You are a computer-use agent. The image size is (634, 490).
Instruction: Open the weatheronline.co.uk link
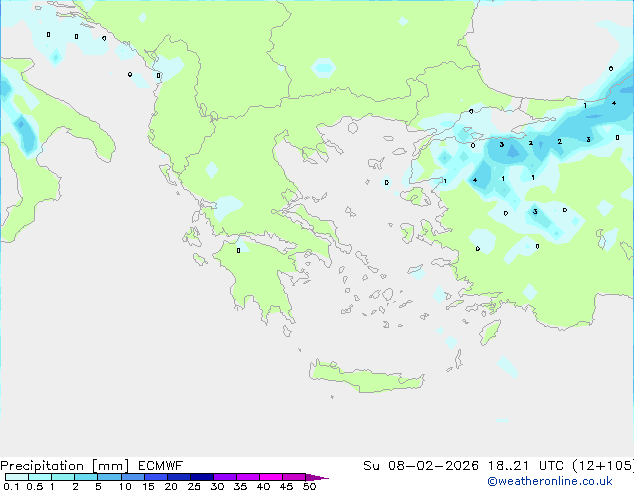(549, 481)
